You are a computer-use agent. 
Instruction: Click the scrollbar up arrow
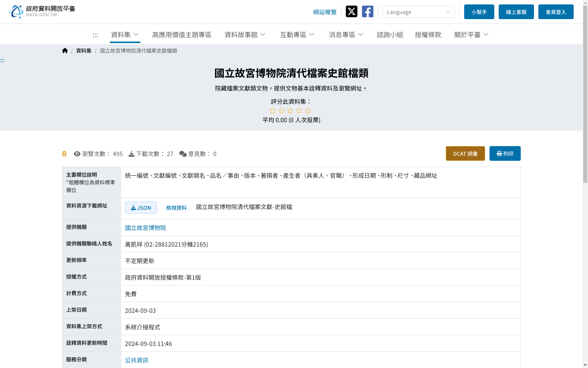click(x=585, y=3)
